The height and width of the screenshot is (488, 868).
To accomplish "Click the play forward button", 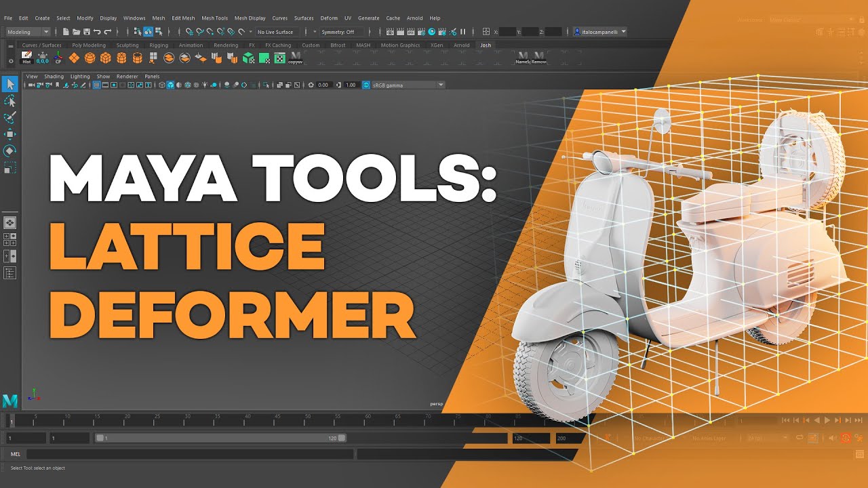I will (827, 420).
